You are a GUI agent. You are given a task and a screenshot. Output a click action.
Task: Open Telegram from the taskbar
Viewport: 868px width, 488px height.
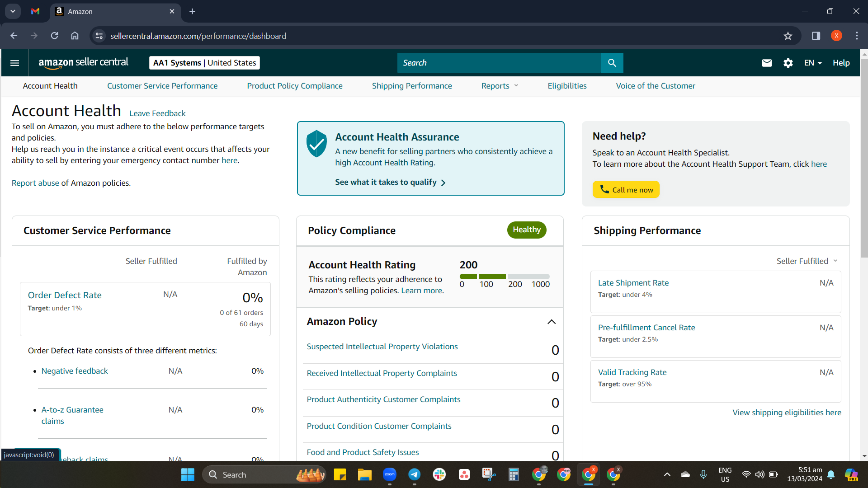[415, 475]
